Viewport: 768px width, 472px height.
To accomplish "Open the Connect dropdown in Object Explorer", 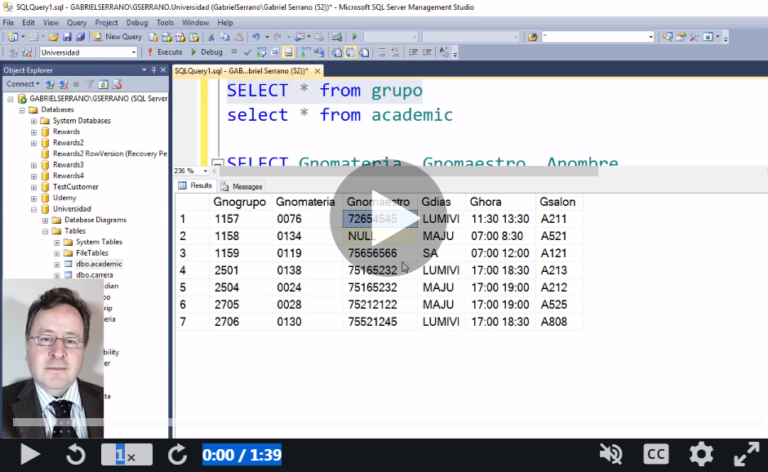I will (x=23, y=84).
